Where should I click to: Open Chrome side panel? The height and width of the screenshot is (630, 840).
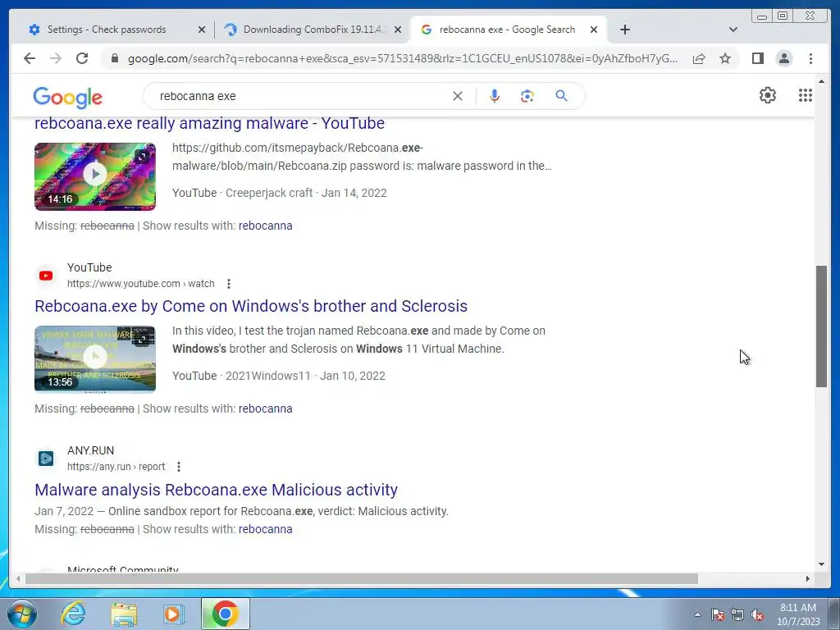(757, 58)
